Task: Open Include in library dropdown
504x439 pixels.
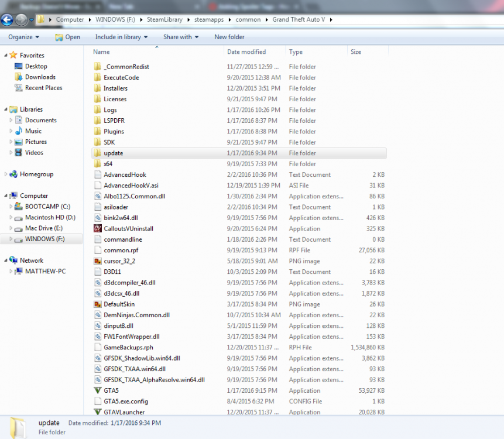Action: [x=122, y=37]
